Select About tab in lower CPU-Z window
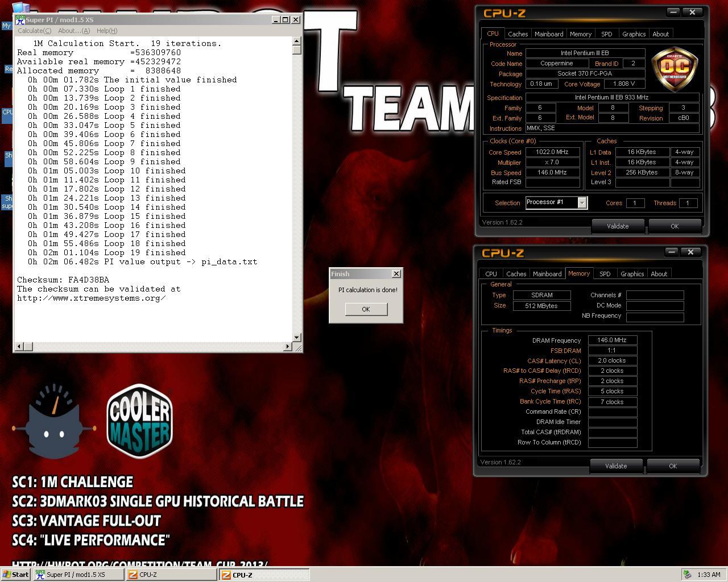 [659, 274]
